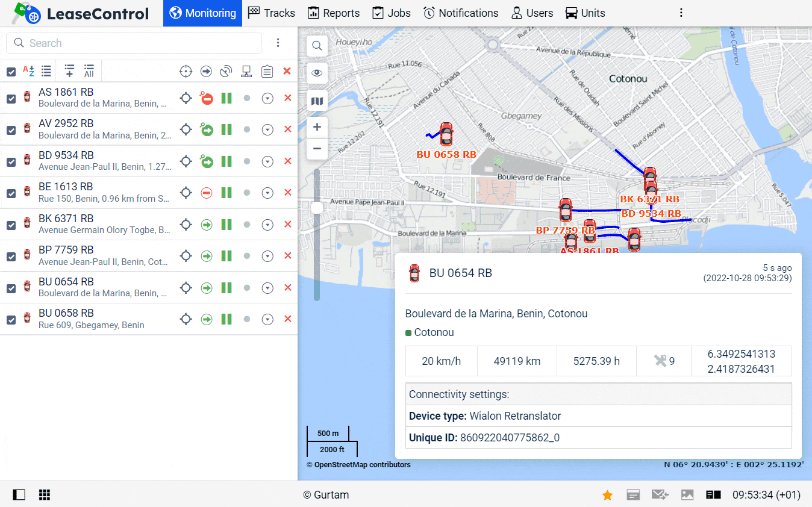Image resolution: width=812 pixels, height=507 pixels.
Task: Click the add All units icon
Action: (x=89, y=71)
